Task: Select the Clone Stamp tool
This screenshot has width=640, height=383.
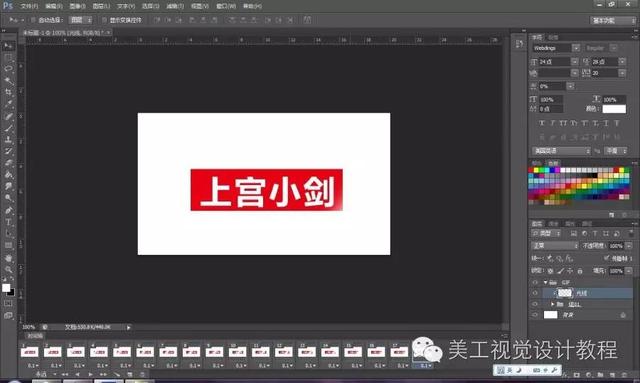Action: pyautogui.click(x=8, y=140)
